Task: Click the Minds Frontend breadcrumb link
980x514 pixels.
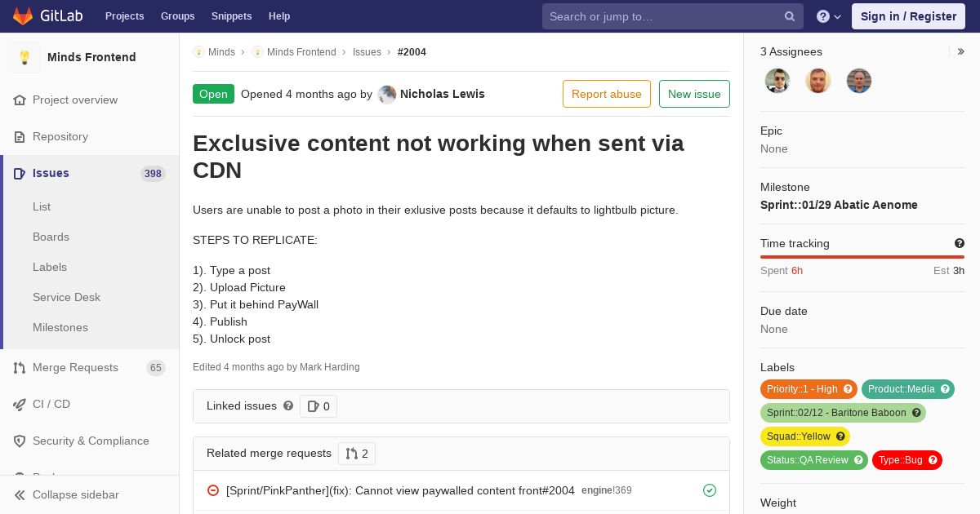Action: (301, 52)
